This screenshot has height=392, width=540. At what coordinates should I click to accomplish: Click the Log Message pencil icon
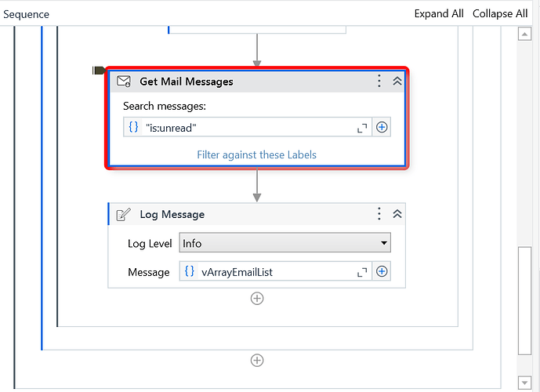tap(124, 214)
